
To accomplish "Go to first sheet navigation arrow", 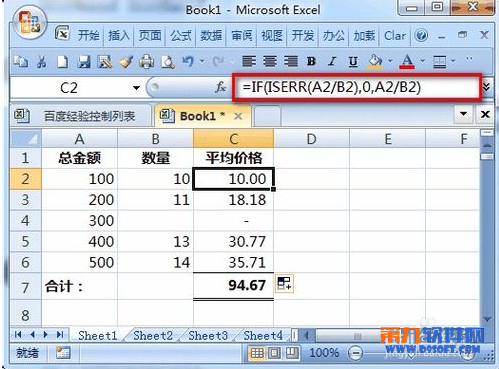I will [x=18, y=334].
